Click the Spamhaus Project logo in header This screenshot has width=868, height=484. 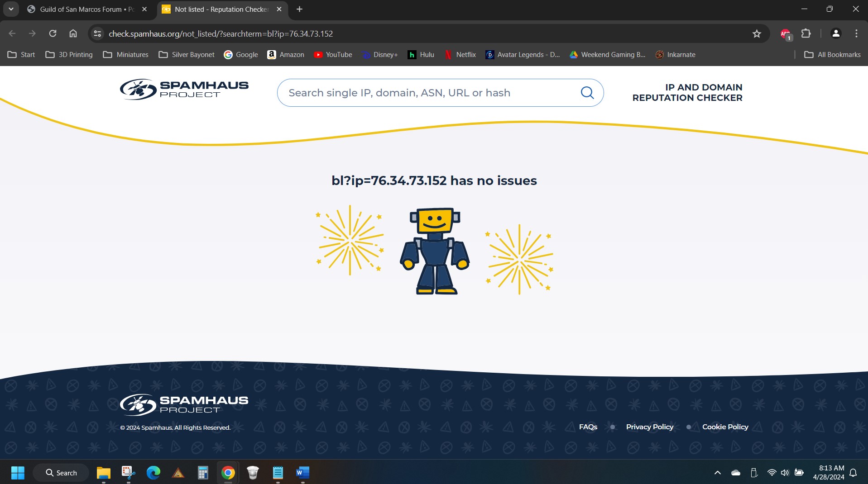184,89
